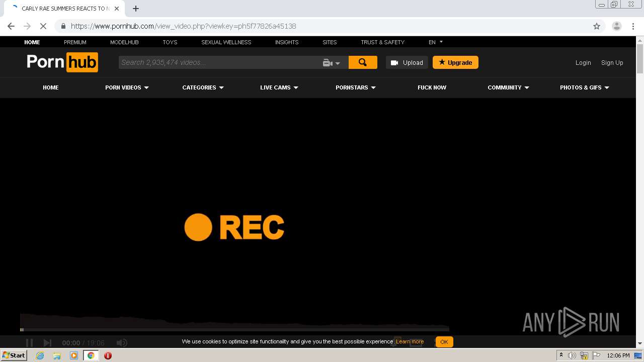Open the system tray volume control
Screen dimensions: 644x362
click(572, 355)
